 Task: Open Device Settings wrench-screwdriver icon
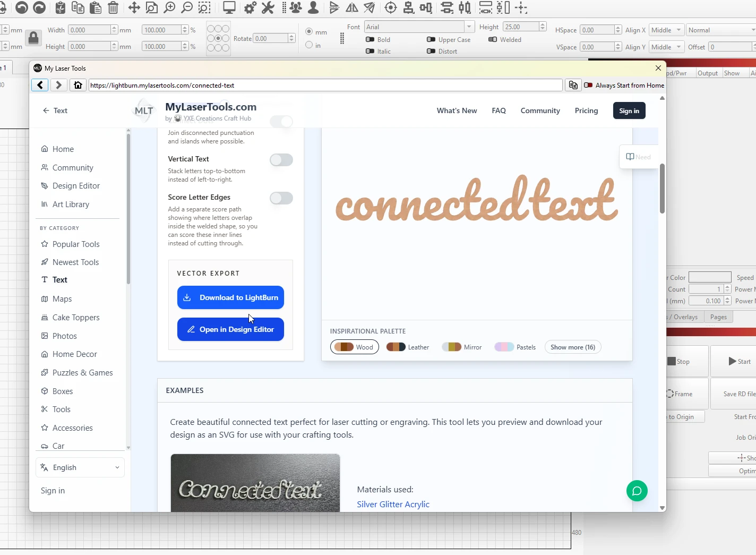pyautogui.click(x=268, y=7)
